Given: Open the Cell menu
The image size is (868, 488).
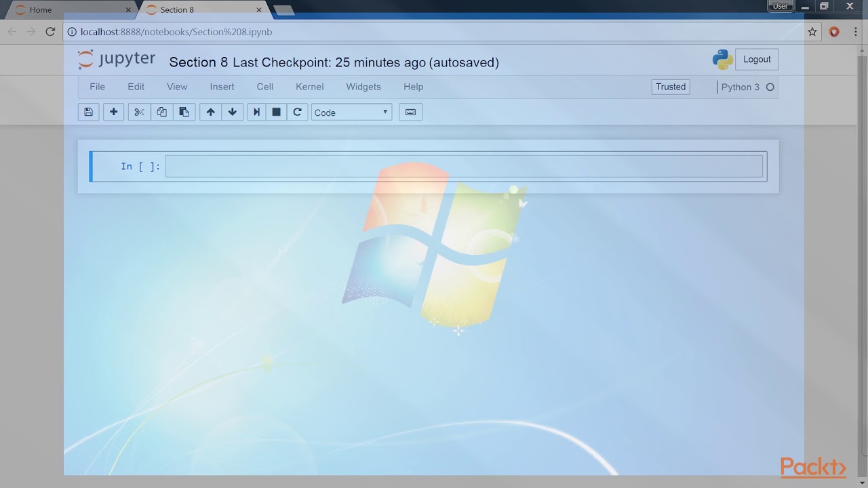Looking at the screenshot, I should pos(265,87).
